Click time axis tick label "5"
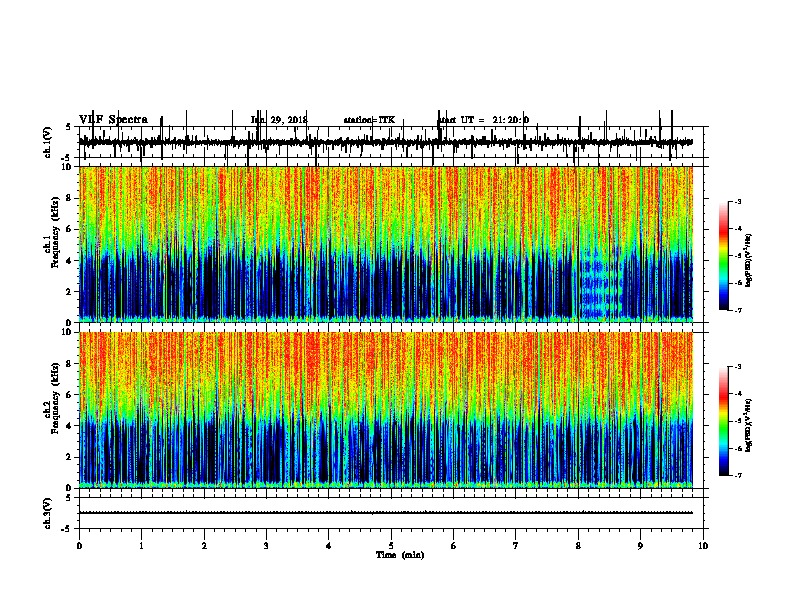 pyautogui.click(x=391, y=545)
